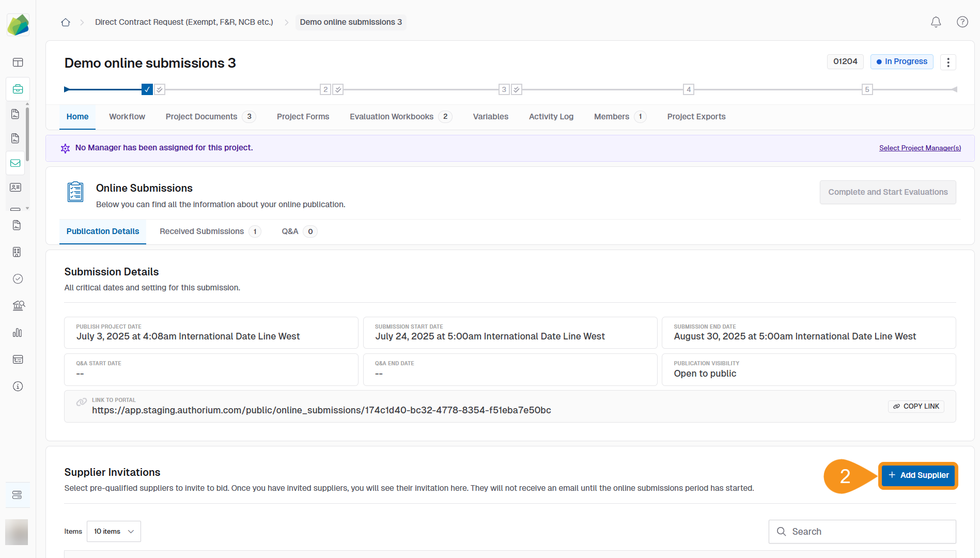The width and height of the screenshot is (980, 558).
Task: Click Select Project Manager(s) link
Action: point(920,148)
